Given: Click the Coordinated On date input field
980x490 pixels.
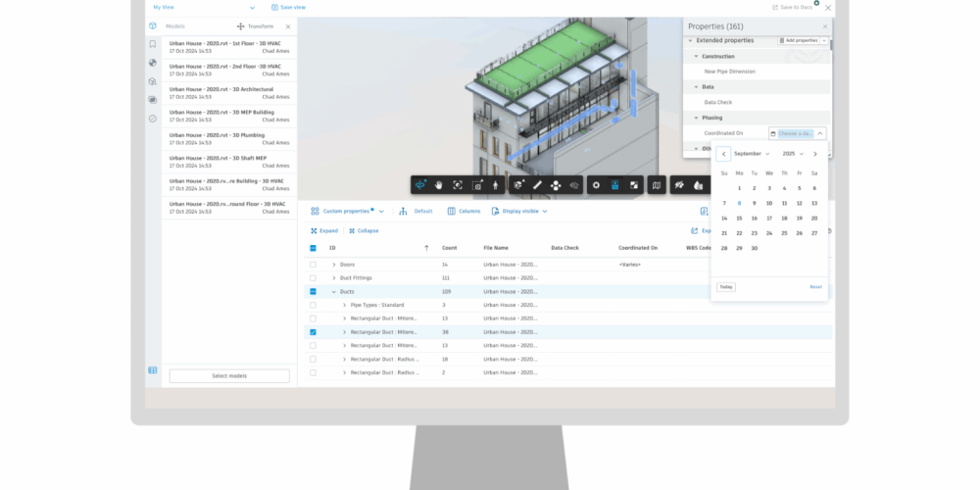Looking at the screenshot, I should (x=796, y=133).
